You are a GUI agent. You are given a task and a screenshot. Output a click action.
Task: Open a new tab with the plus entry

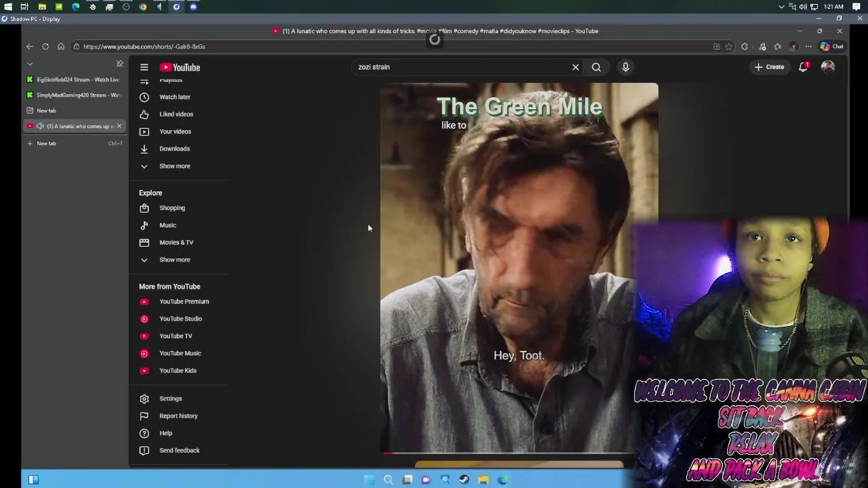click(x=75, y=144)
